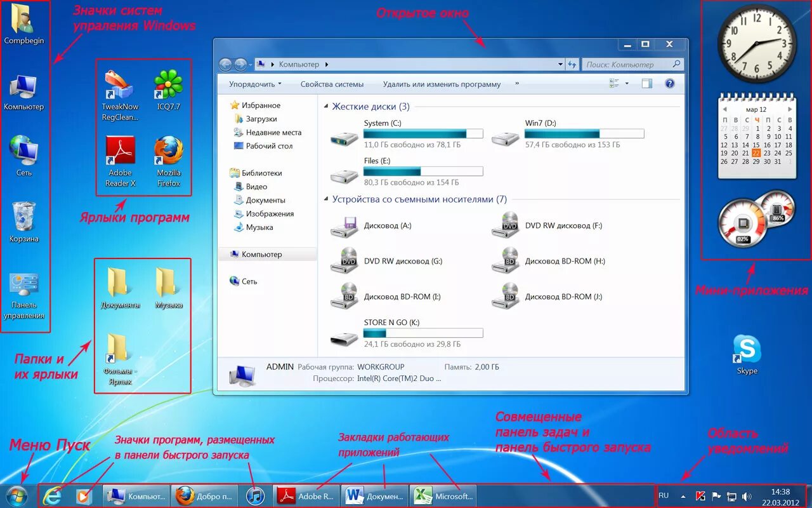Viewport: 812px width, 508px height.
Task: Click the clock and date in taskbar
Action: click(780, 497)
